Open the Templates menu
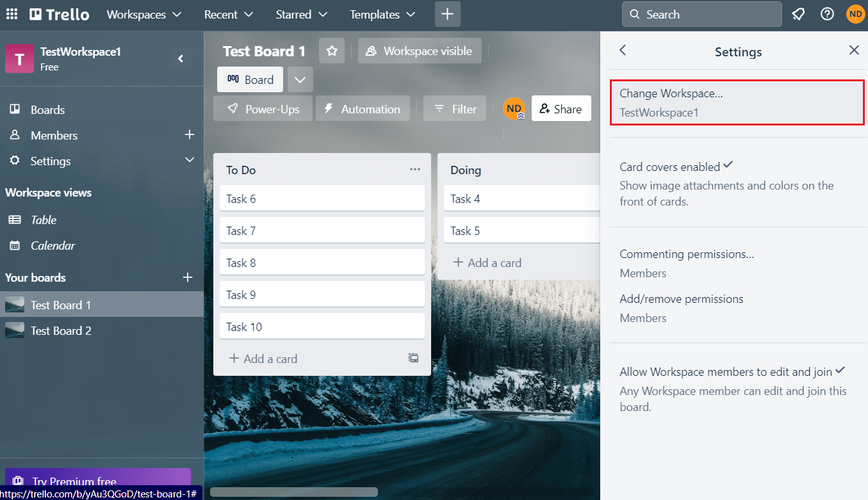868x500 pixels. point(382,14)
